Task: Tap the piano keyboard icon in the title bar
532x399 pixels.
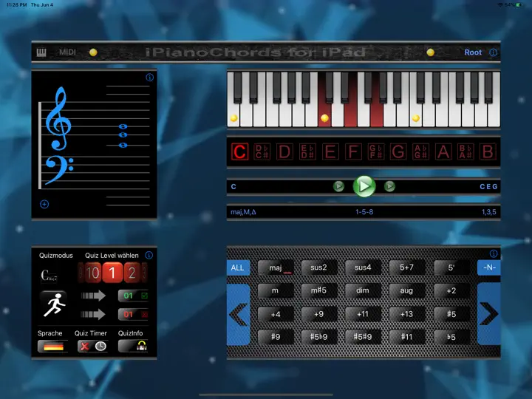Action: (x=41, y=52)
